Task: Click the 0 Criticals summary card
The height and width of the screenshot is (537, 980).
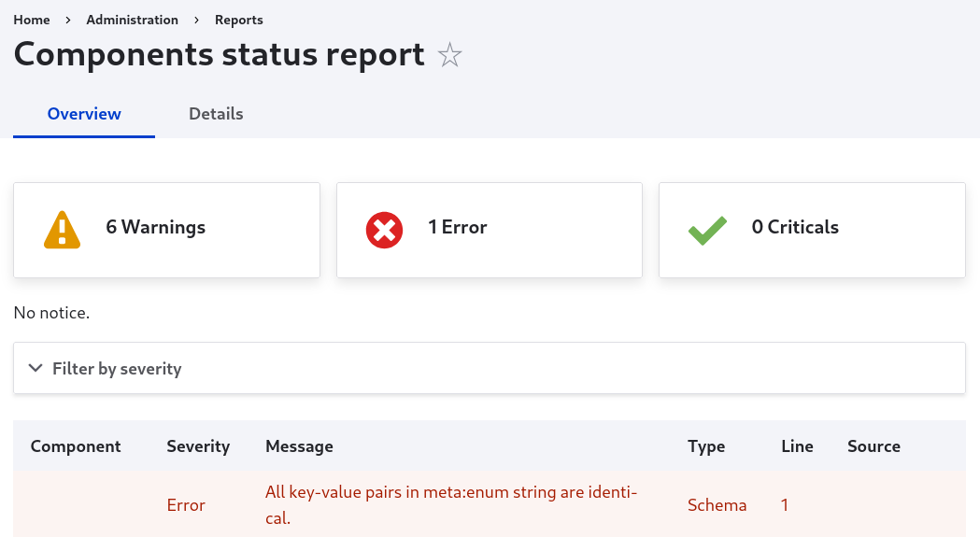Action: 812,230
